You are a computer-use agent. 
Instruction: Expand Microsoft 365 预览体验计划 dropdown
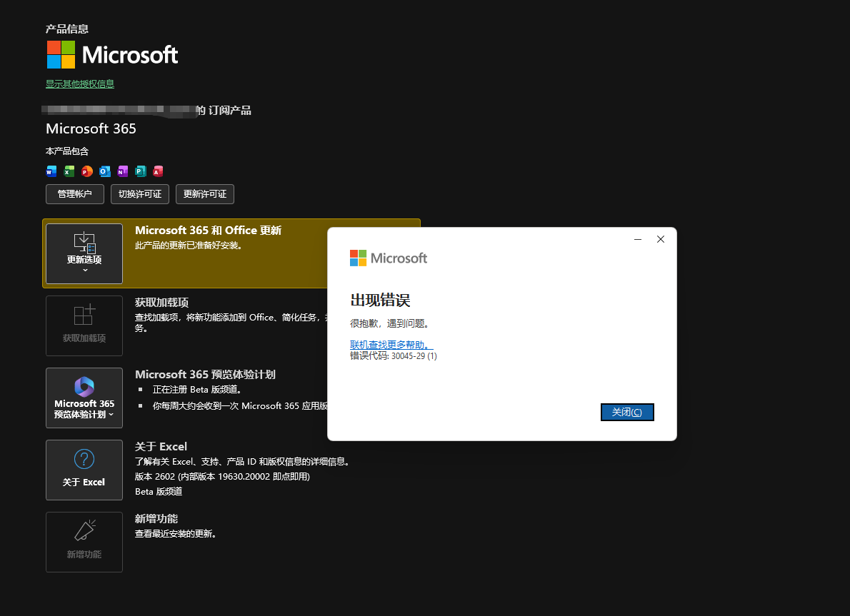84,398
